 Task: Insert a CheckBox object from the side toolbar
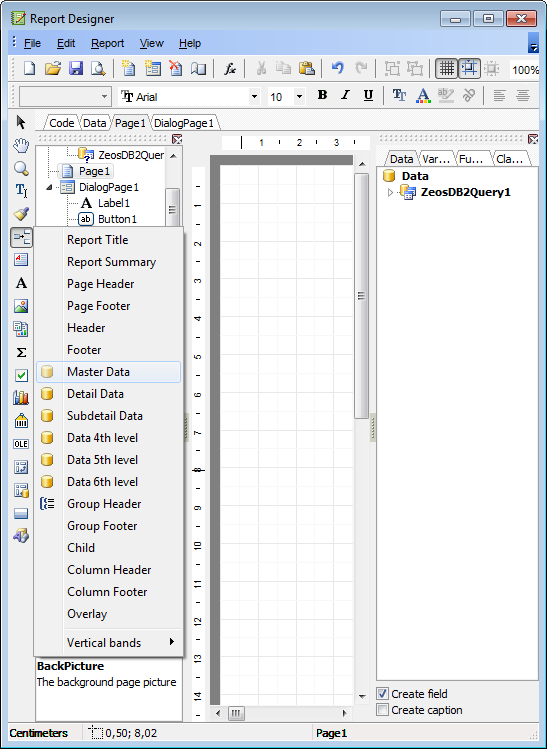click(x=21, y=375)
